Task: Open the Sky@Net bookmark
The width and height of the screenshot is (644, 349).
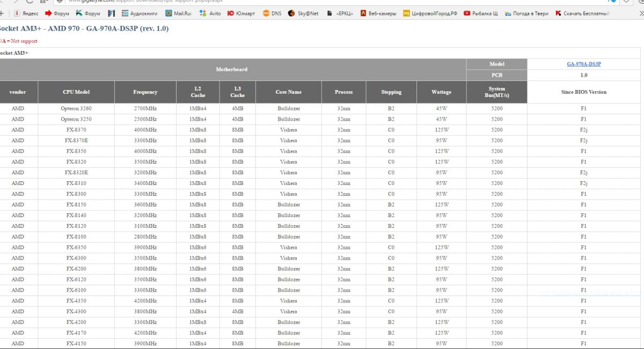Action: click(x=303, y=13)
